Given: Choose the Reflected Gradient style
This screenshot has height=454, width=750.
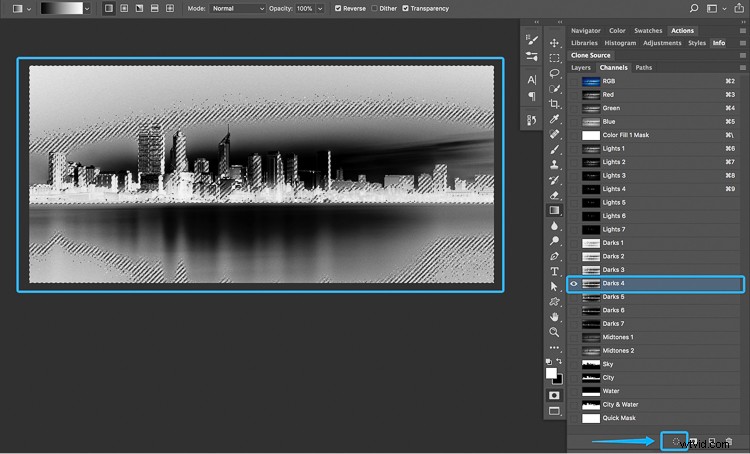Looking at the screenshot, I should pos(154,9).
